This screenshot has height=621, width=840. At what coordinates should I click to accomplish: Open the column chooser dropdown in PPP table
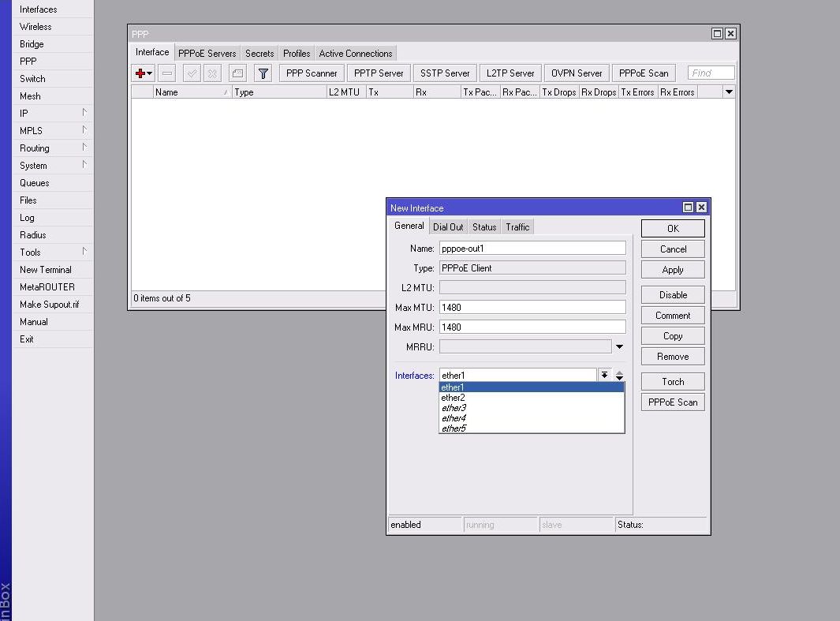(729, 92)
